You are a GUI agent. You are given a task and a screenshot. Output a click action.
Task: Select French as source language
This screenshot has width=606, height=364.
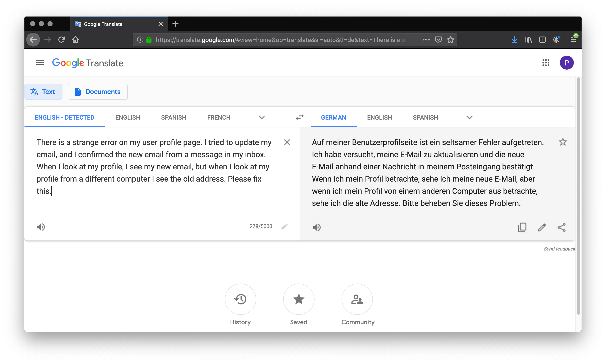(x=219, y=117)
